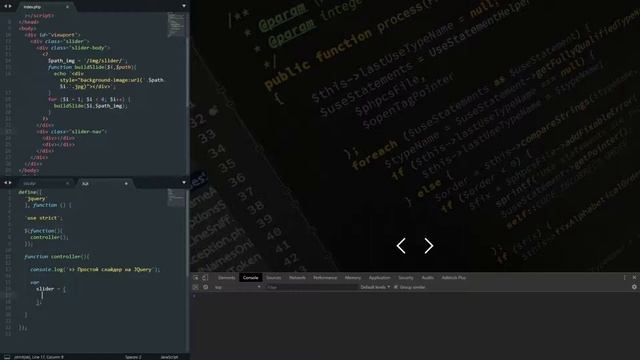Open the Adblock Plus tab in DevTools
Screen dimensions: 640x360
(453, 278)
